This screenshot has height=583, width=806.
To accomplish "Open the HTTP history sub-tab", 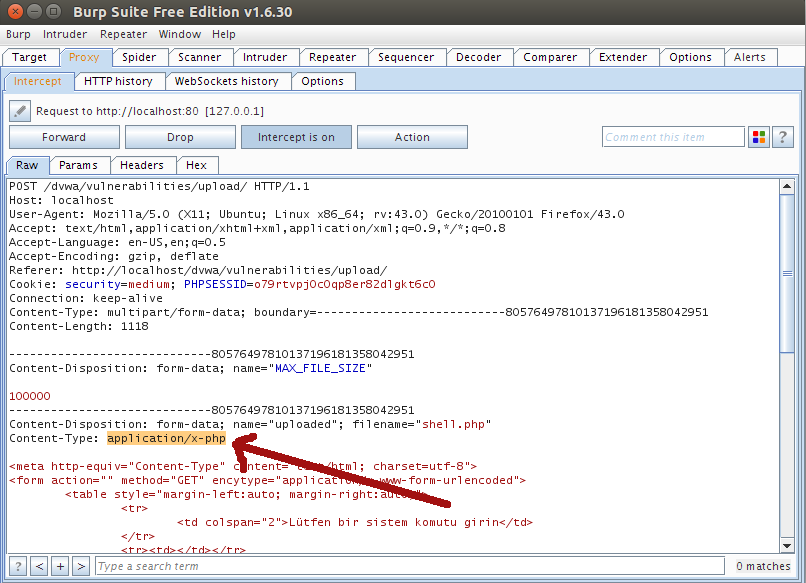I will tap(118, 81).
